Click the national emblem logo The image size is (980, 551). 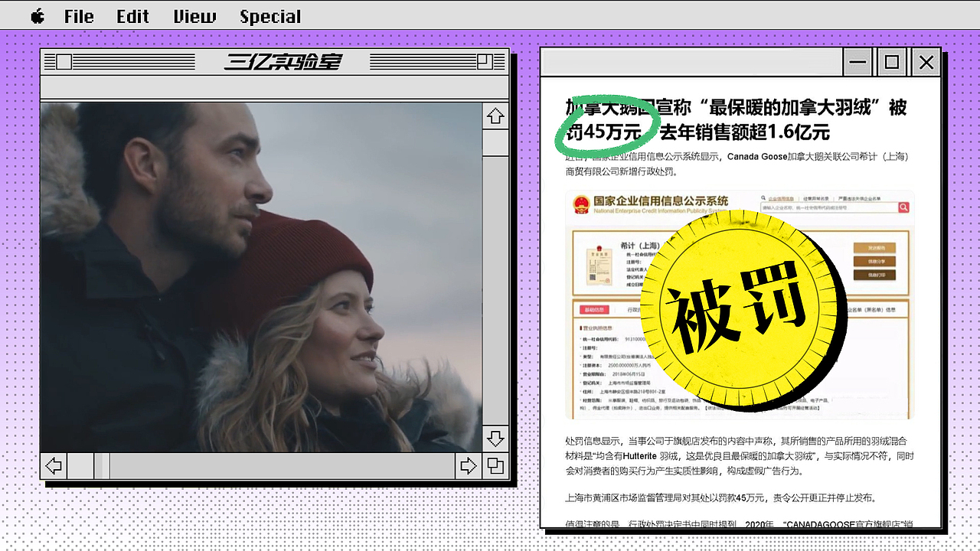pyautogui.click(x=582, y=204)
